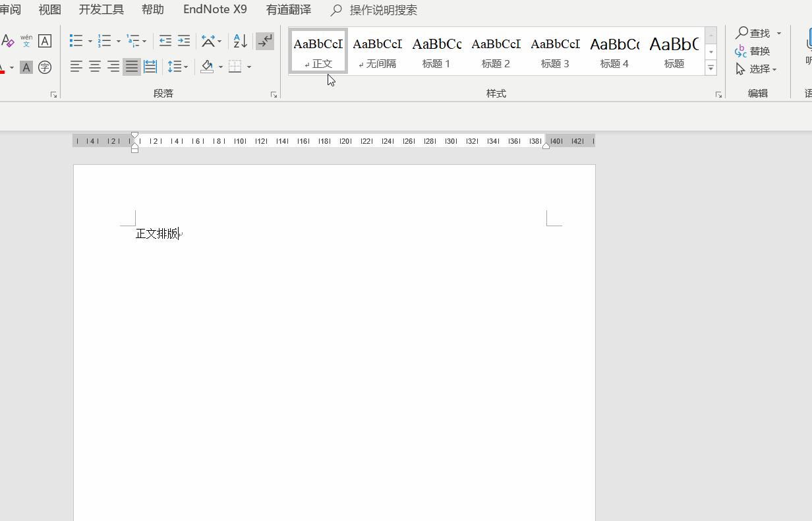Toggle character shading on text
This screenshot has height=521, width=812.
click(26, 67)
